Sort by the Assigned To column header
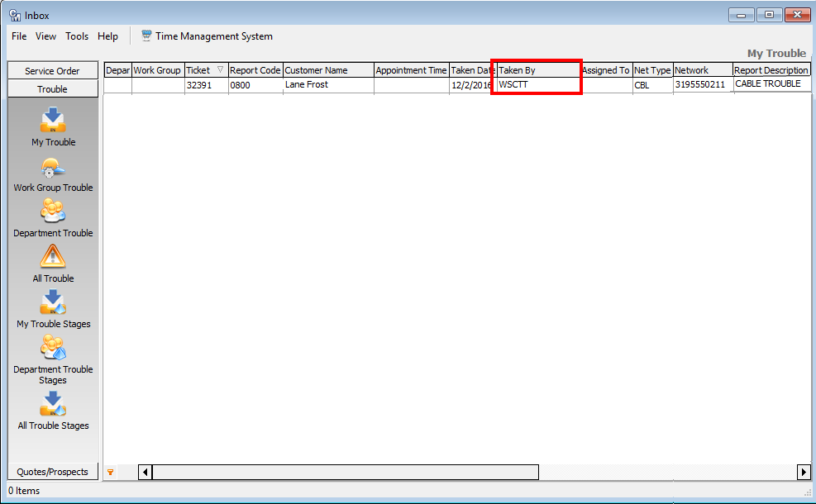This screenshot has width=816, height=504. tap(606, 70)
